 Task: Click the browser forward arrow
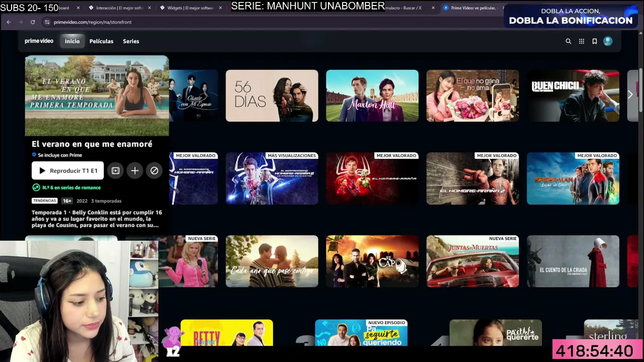click(x=21, y=22)
